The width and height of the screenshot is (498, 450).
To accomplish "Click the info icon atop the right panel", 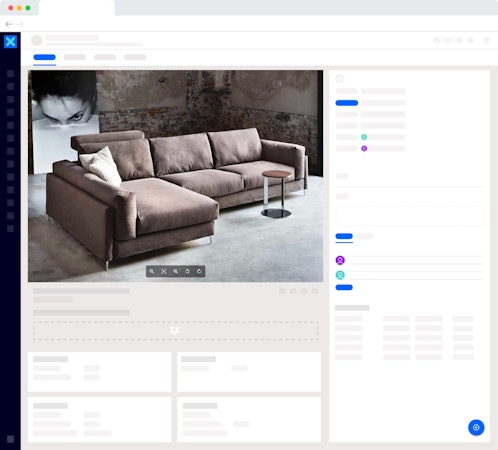I will 339,79.
